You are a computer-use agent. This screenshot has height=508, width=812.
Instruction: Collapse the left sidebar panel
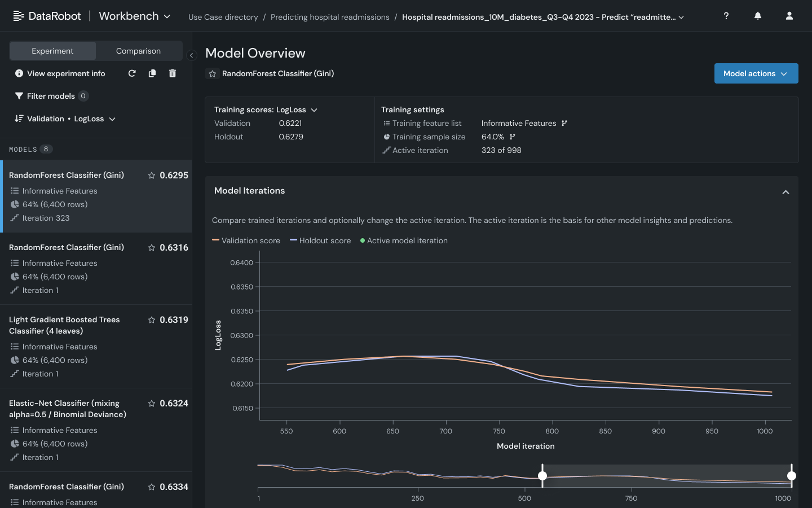click(x=192, y=55)
